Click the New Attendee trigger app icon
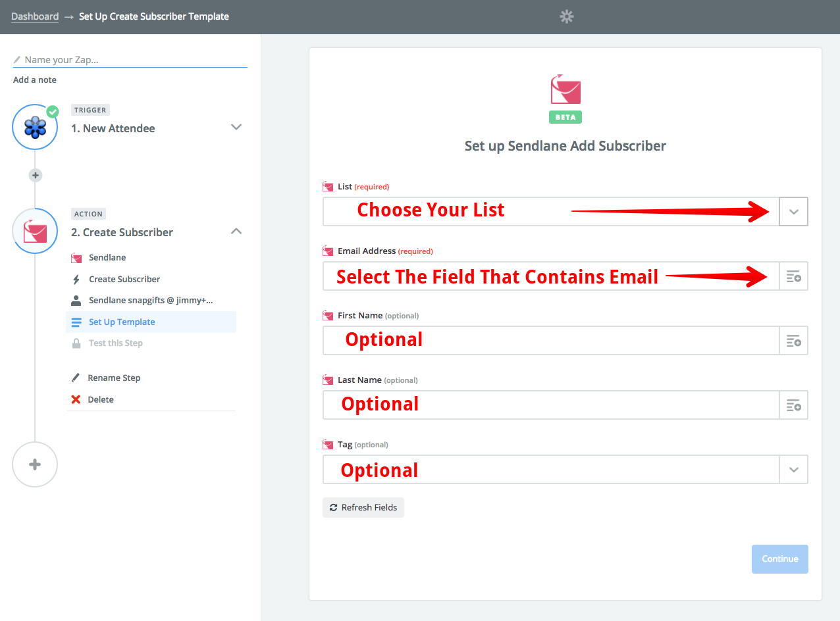This screenshot has width=840, height=621. (35, 127)
